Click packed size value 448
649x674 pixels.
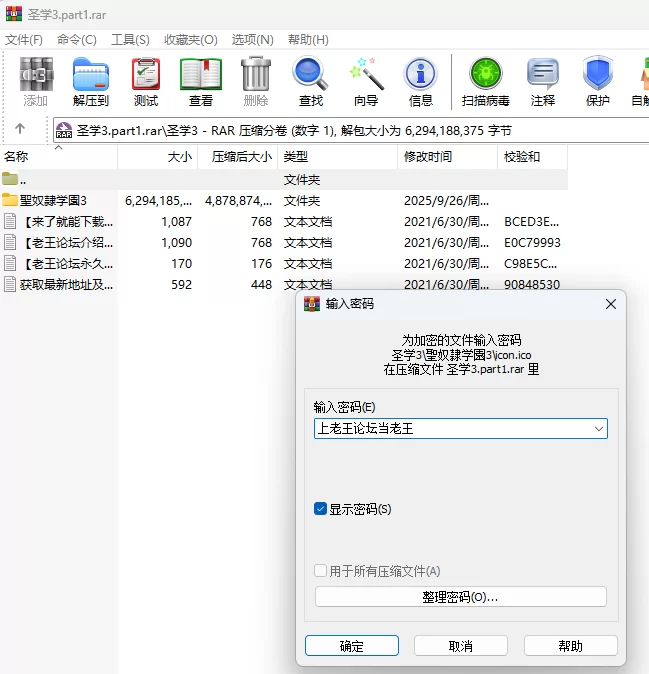pos(261,285)
